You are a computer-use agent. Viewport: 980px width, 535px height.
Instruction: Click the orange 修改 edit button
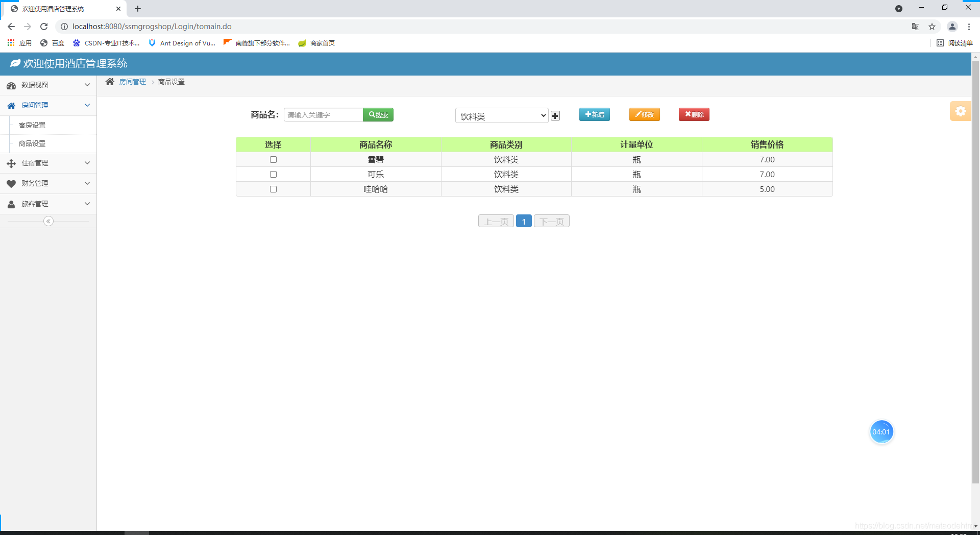tap(645, 114)
